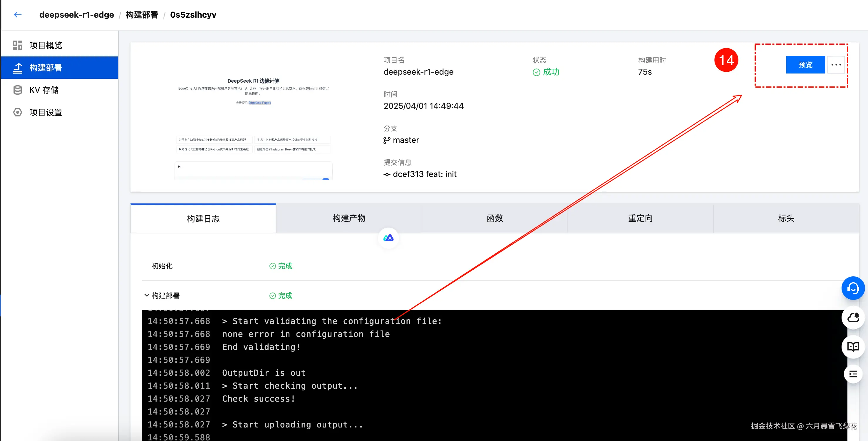Collapse the 构建部署 log section
This screenshot has height=441, width=868.
click(147, 295)
